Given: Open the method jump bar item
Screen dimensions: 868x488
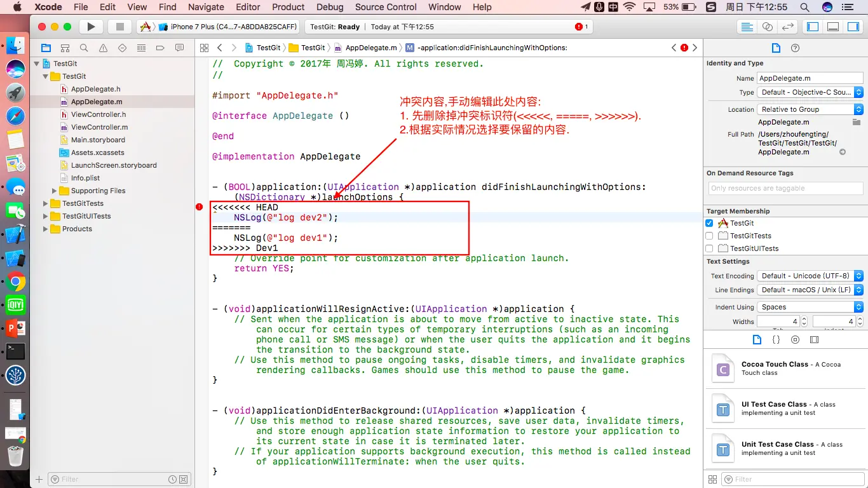Looking at the screenshot, I should coord(486,48).
